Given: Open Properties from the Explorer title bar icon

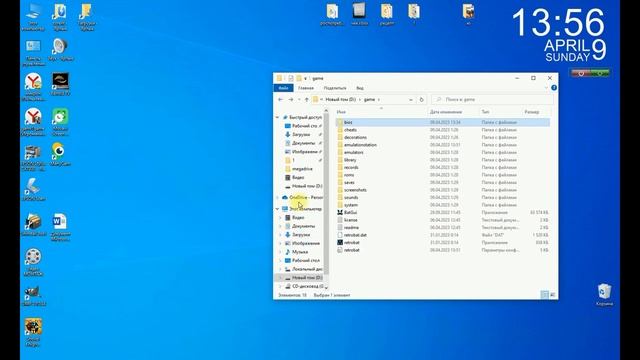Looking at the screenshot, I should coord(290,78).
